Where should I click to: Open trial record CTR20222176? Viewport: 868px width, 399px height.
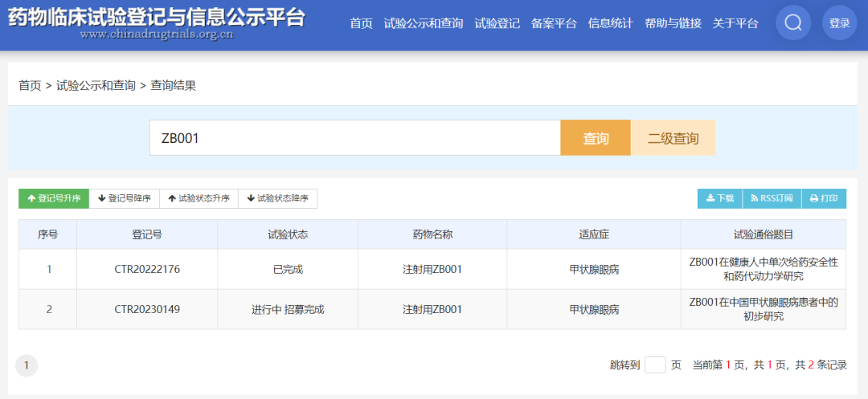pos(147,269)
